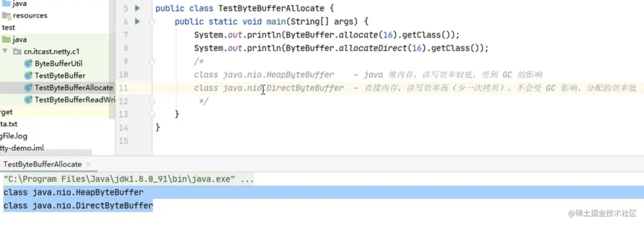Viewport: 644px width, 225px height.
Task: Collapse the cn.itcast.netty.c1 package
Action: (x=5, y=51)
